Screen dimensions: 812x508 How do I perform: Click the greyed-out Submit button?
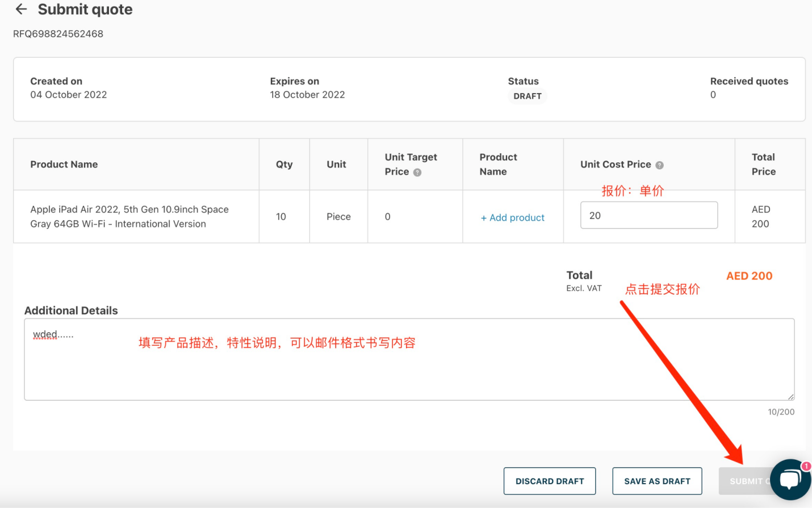click(x=745, y=481)
